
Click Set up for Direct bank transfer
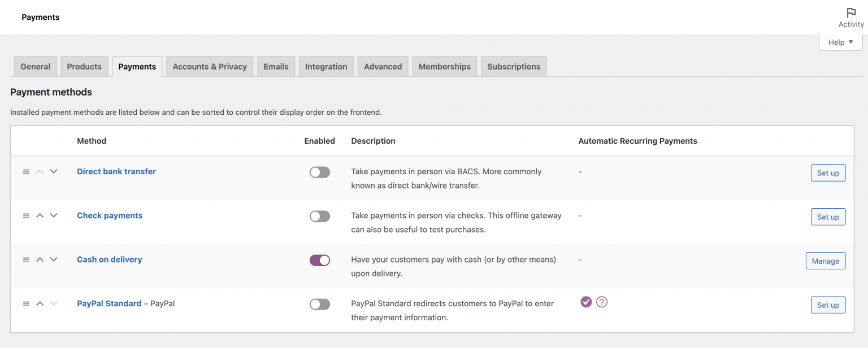pos(828,173)
